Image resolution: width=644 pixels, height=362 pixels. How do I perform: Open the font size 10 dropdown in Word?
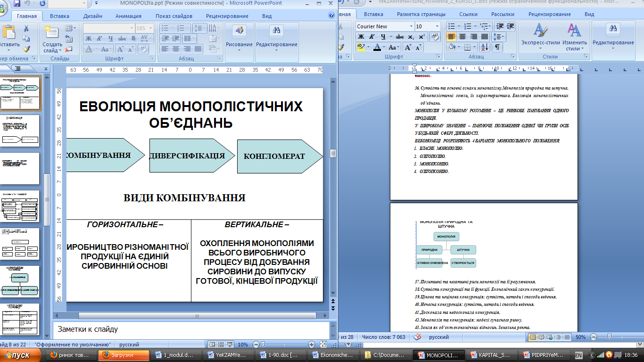pyautogui.click(x=438, y=26)
